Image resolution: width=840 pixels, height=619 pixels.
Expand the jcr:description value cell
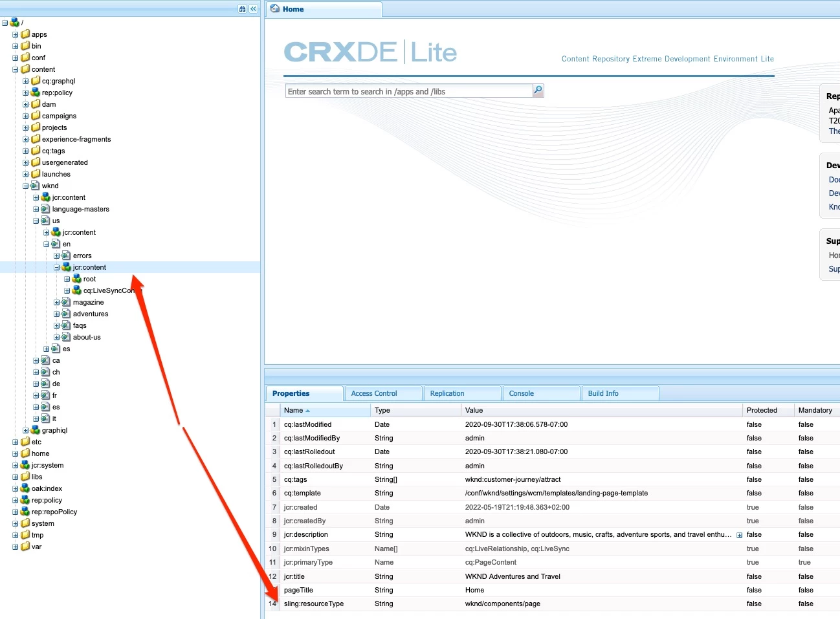(x=739, y=535)
